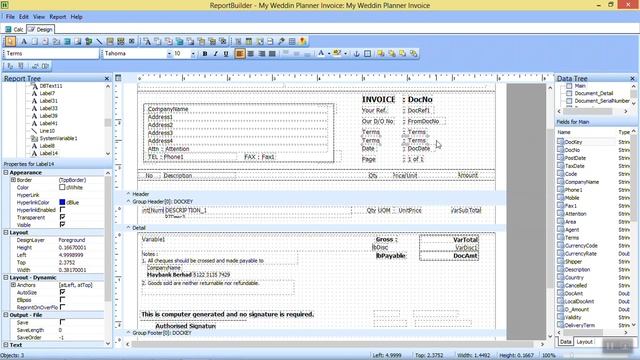Click the clBlue HyperlinkColor swatch
The image size is (640, 360).
(x=62, y=202)
